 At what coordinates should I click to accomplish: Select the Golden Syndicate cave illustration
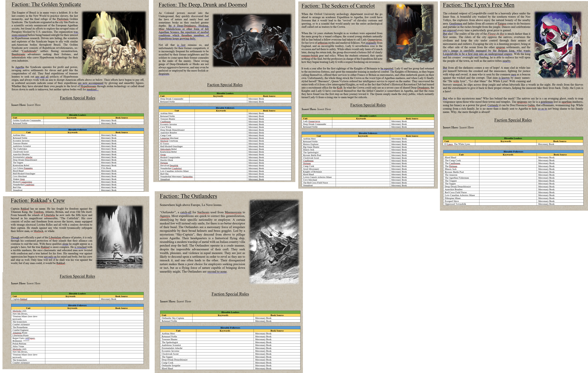point(114,43)
